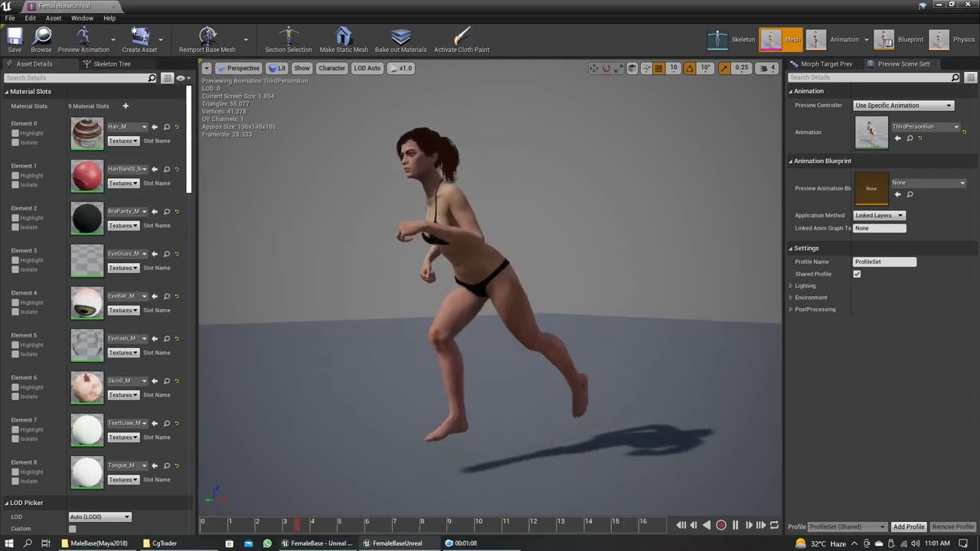Click the Reimport Base Mesh icon
The image size is (980, 551).
[x=207, y=40]
